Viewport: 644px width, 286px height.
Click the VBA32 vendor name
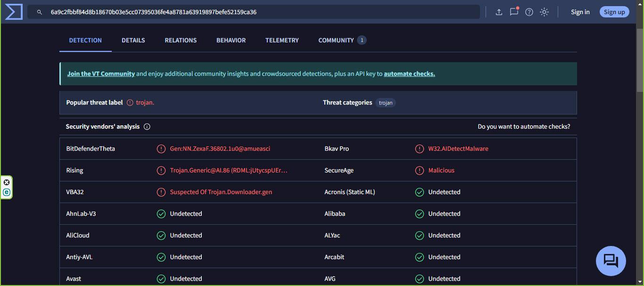pos(75,192)
